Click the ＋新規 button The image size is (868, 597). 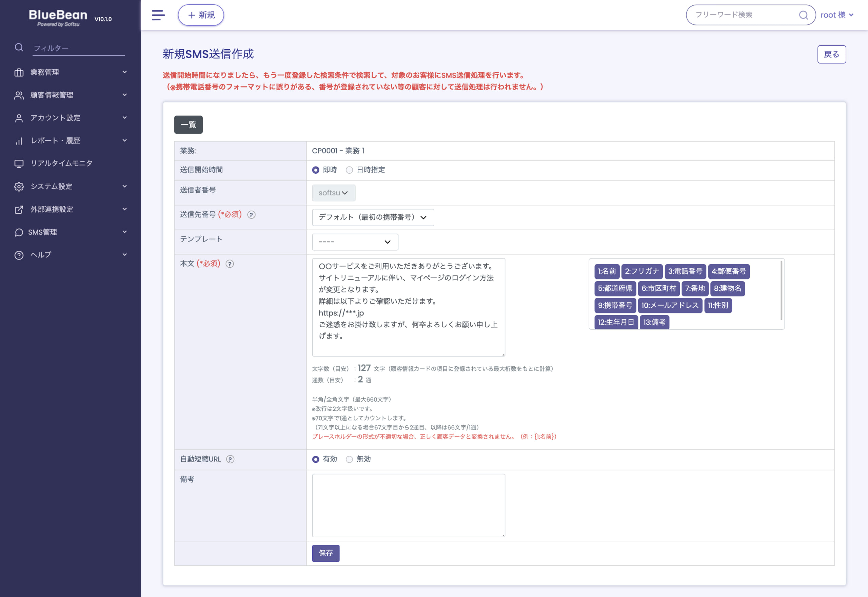(201, 15)
